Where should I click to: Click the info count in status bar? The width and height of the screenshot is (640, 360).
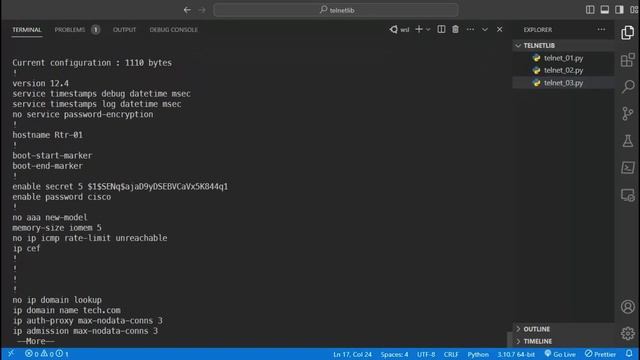pyautogui.click(x=62, y=354)
